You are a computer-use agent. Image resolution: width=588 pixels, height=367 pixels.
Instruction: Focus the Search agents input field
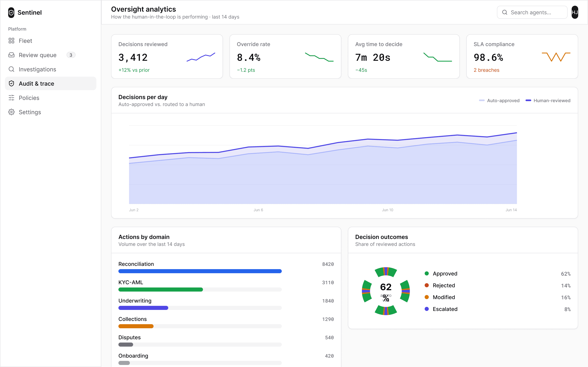[532, 12]
